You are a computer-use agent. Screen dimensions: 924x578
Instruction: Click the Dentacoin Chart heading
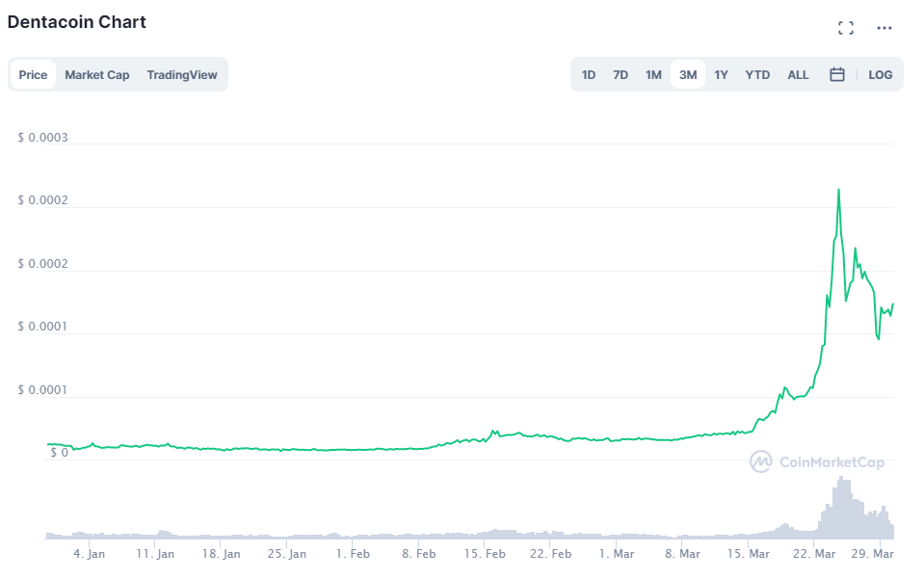77,22
